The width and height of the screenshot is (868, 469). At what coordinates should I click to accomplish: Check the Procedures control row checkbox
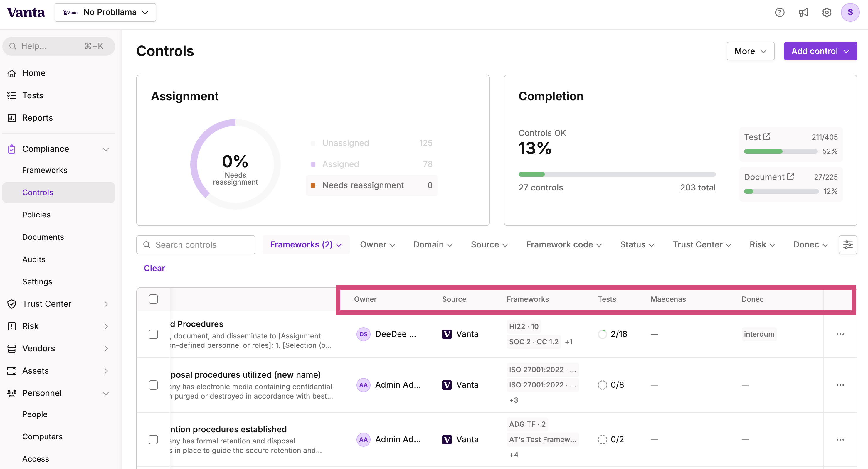[153, 334]
